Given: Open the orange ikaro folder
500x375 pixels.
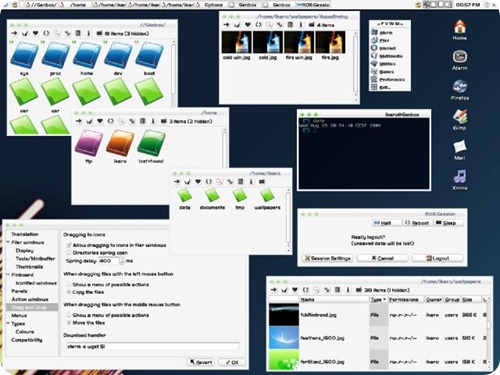Looking at the screenshot, I should click(120, 143).
